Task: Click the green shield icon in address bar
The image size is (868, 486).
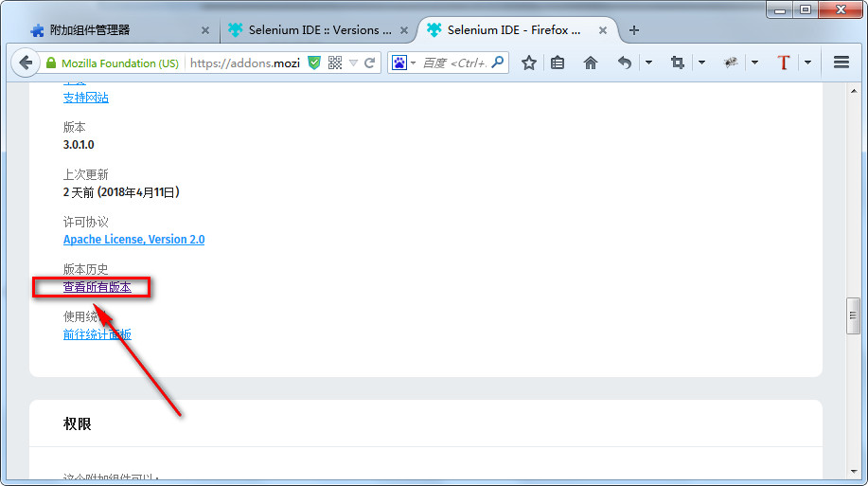Action: coord(314,63)
